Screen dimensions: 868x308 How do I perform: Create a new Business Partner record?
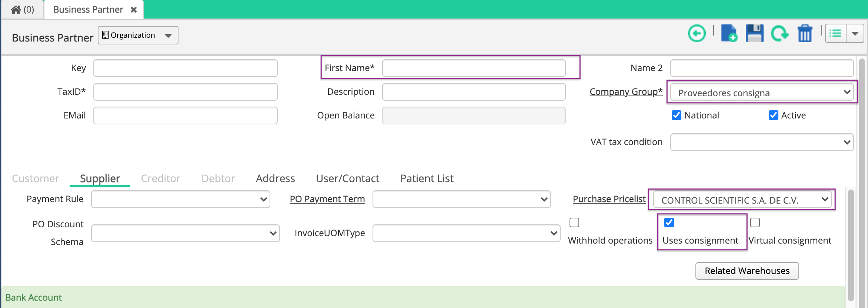pyautogui.click(x=729, y=33)
